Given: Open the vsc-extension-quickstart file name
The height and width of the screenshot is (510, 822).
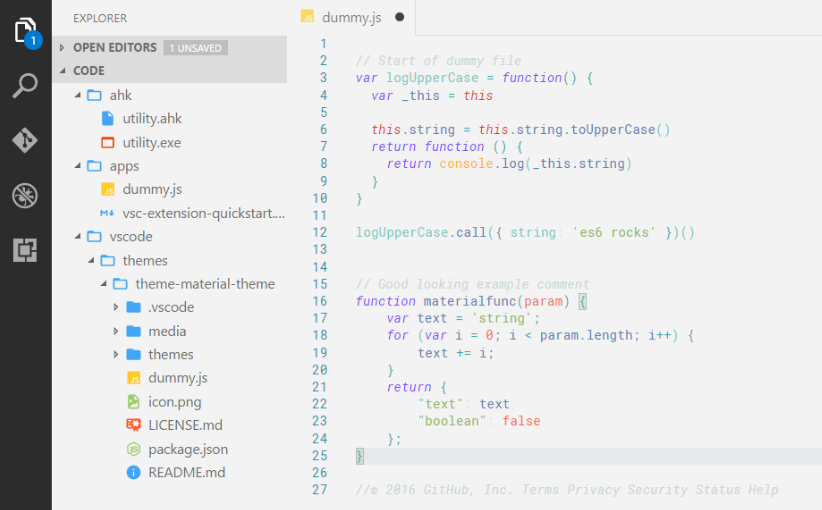Looking at the screenshot, I should [204, 213].
